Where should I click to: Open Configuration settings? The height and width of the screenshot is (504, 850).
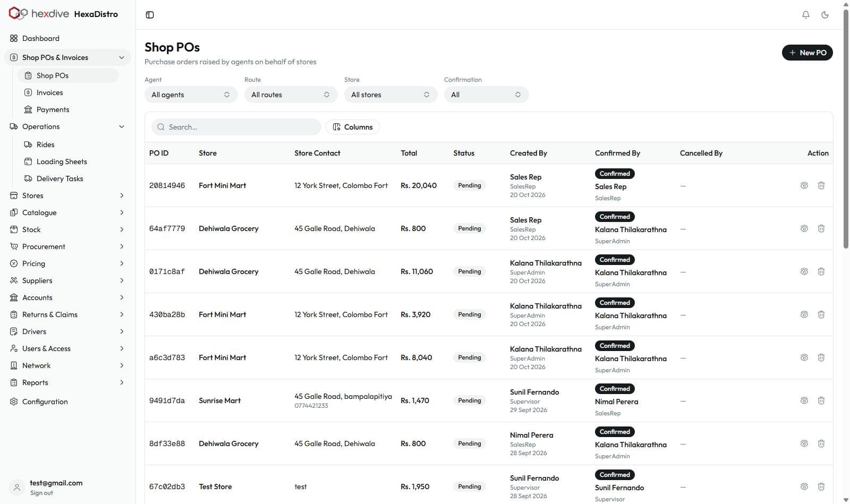tap(68, 402)
